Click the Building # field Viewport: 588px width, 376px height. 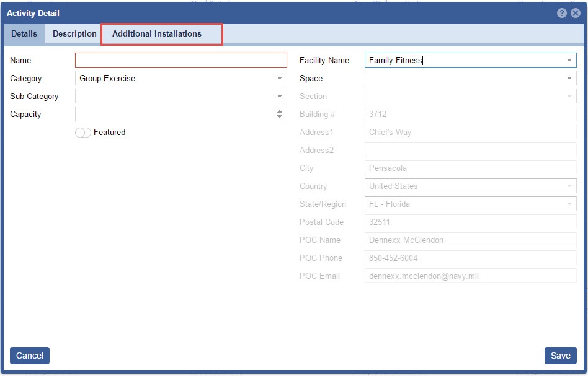click(470, 115)
